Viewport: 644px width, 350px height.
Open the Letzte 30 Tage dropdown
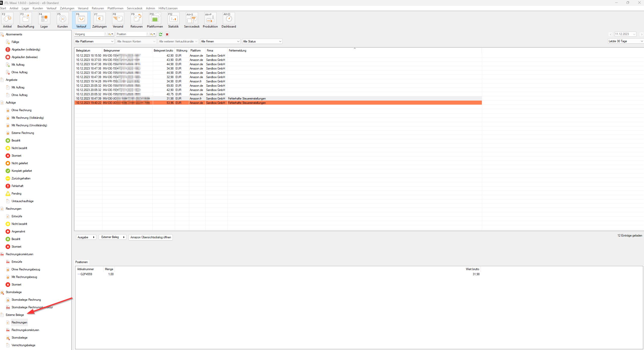click(626, 41)
